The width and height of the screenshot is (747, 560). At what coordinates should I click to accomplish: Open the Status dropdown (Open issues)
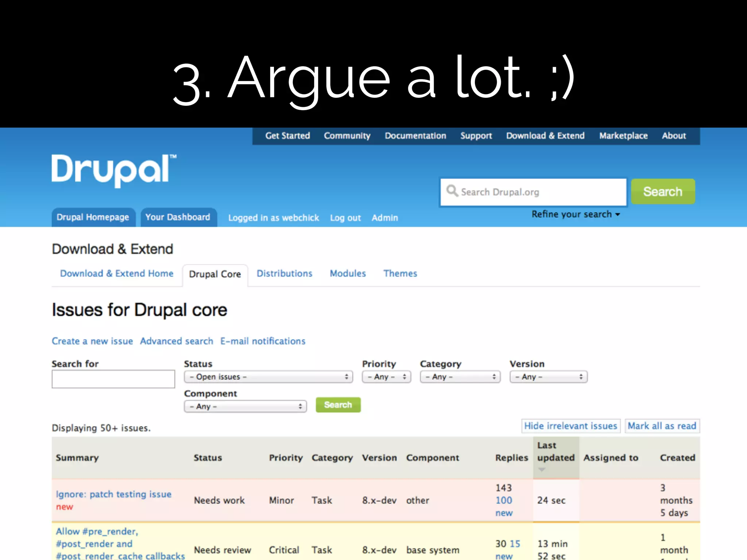coord(268,377)
